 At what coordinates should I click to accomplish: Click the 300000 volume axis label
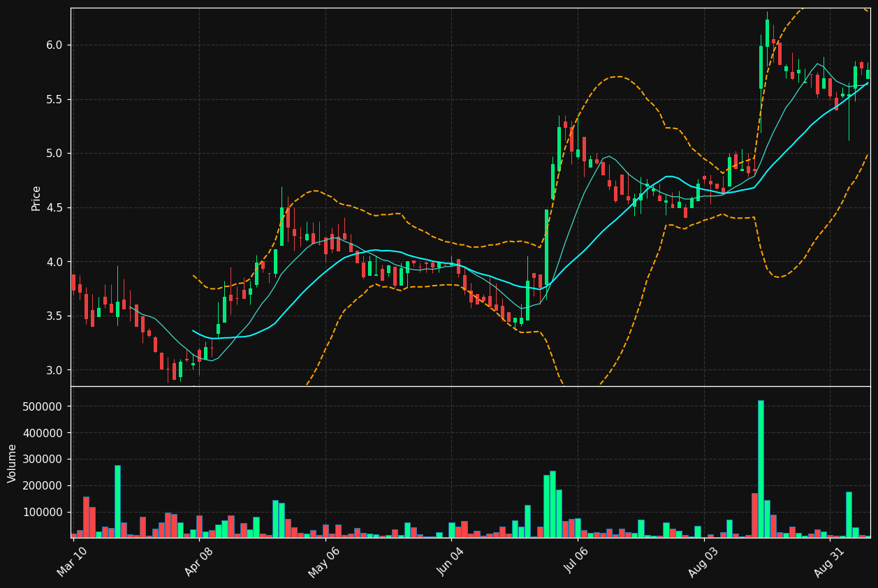pos(43,460)
